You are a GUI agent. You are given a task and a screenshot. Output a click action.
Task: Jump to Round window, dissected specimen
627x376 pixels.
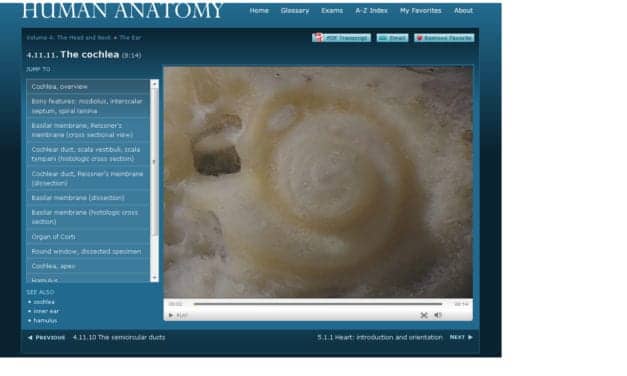point(88,251)
